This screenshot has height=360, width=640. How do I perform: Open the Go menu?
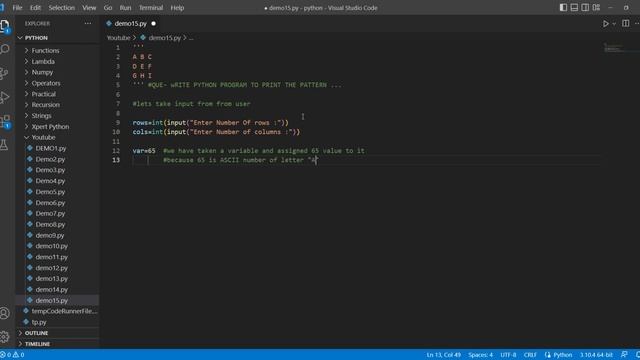click(x=108, y=8)
